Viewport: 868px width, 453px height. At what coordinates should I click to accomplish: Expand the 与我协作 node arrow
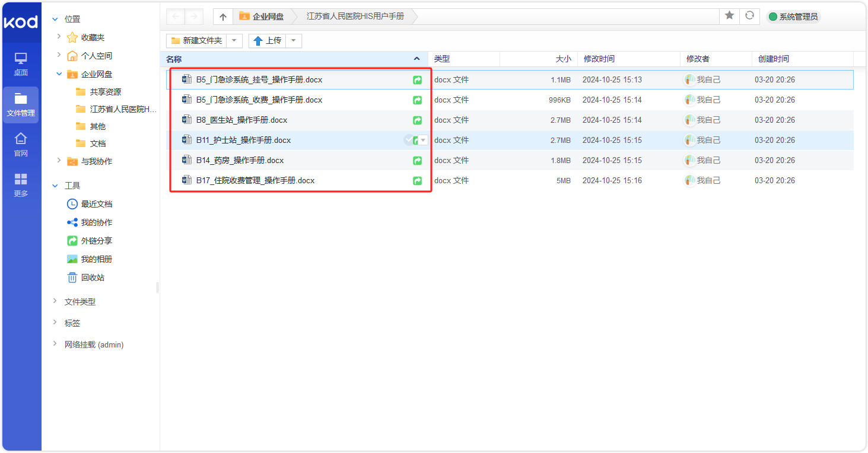[59, 161]
